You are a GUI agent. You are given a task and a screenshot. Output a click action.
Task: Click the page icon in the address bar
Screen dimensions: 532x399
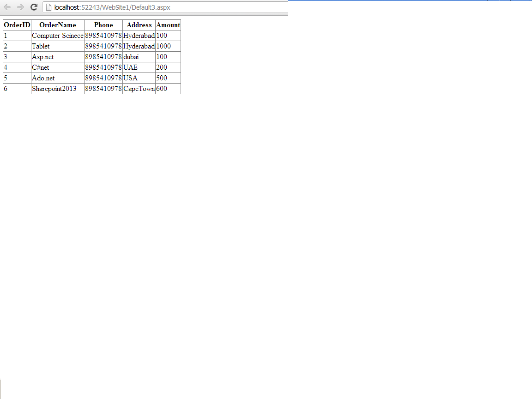(x=49, y=7)
